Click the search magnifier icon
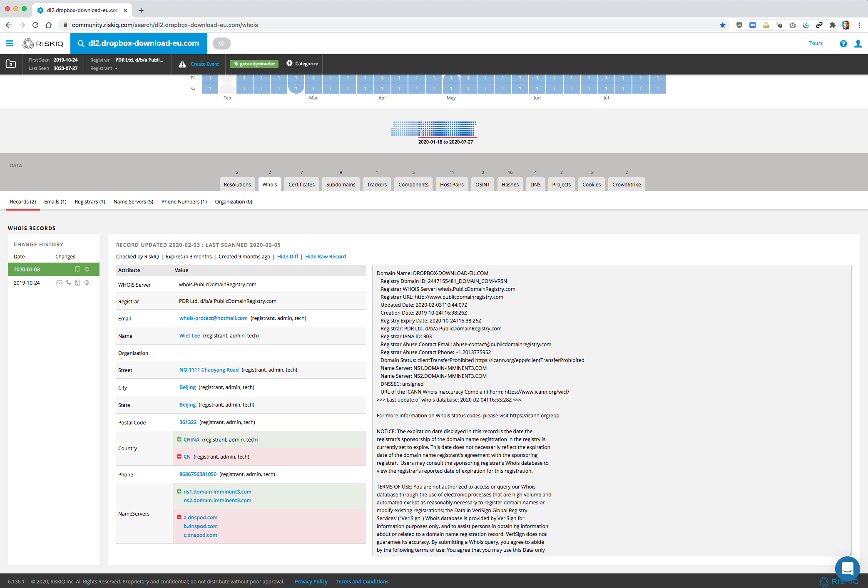This screenshot has height=588, width=868. pyautogui.click(x=81, y=43)
